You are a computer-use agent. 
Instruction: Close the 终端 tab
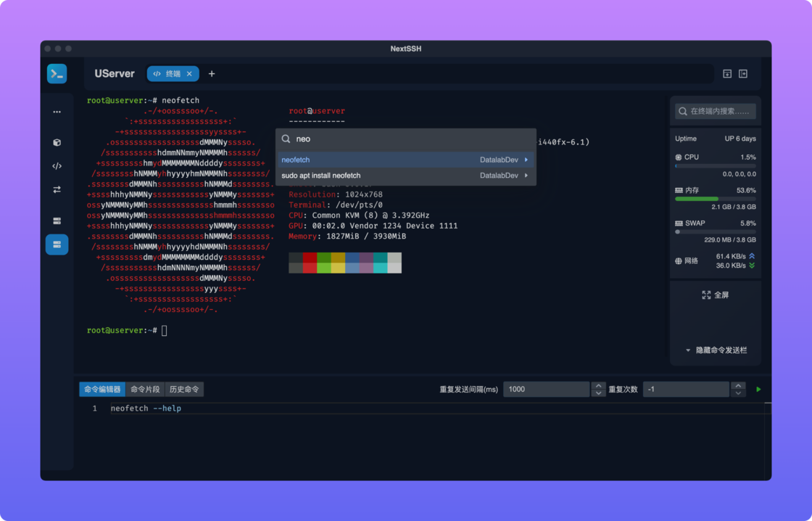[189, 73]
